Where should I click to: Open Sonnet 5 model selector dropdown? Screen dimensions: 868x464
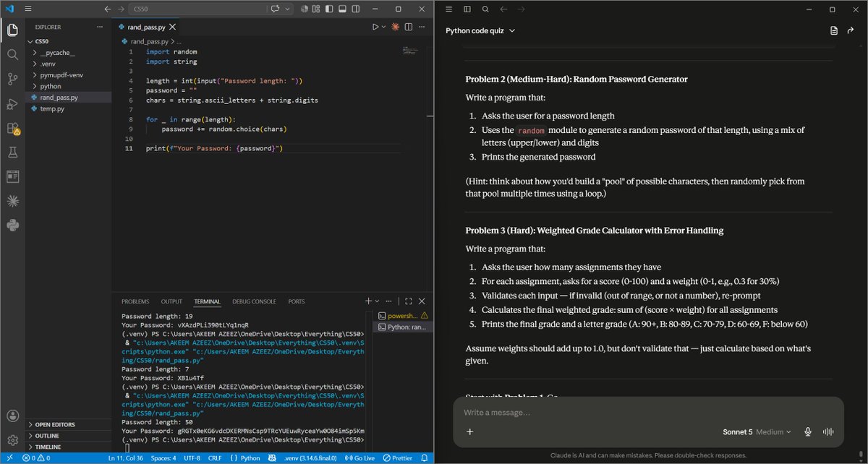click(757, 432)
